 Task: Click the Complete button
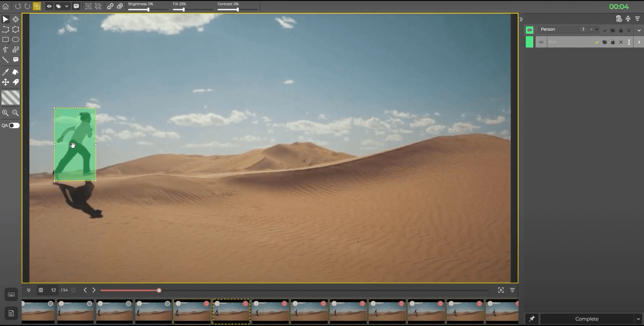[587, 319]
